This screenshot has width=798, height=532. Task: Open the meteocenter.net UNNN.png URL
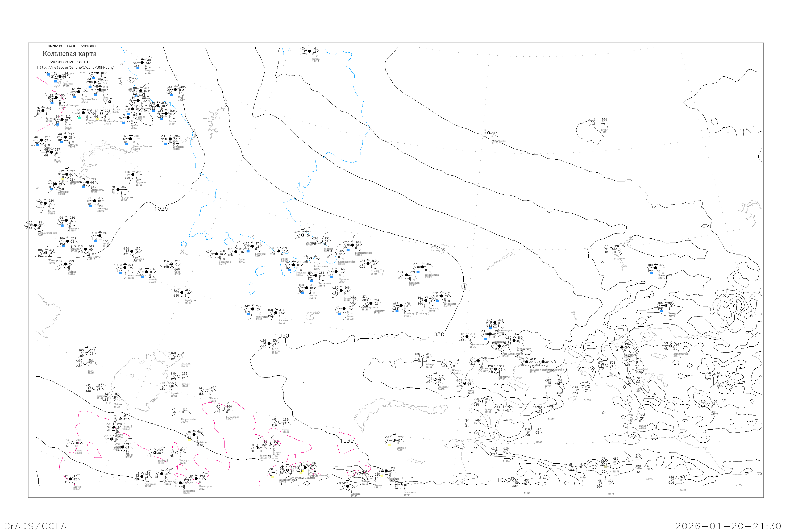75,68
